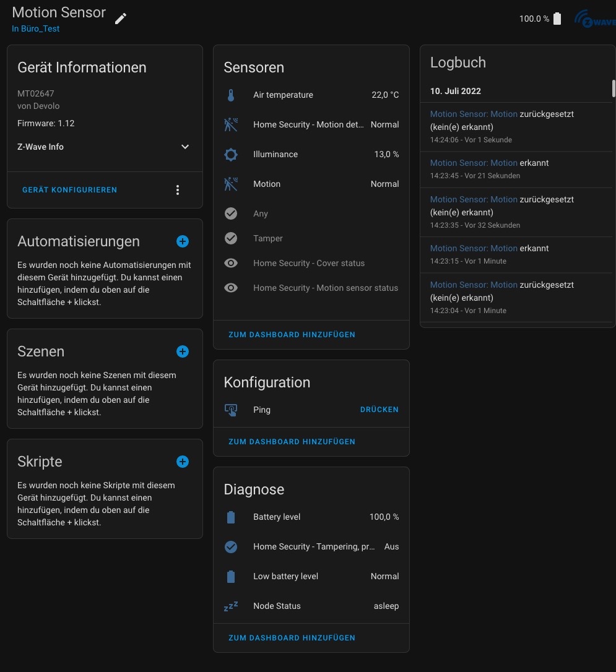616x672 pixels.
Task: Add a script via Skripte plus icon
Action: (x=183, y=462)
